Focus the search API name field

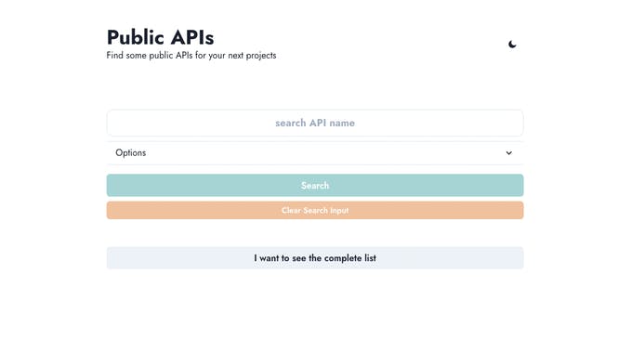[x=315, y=123]
